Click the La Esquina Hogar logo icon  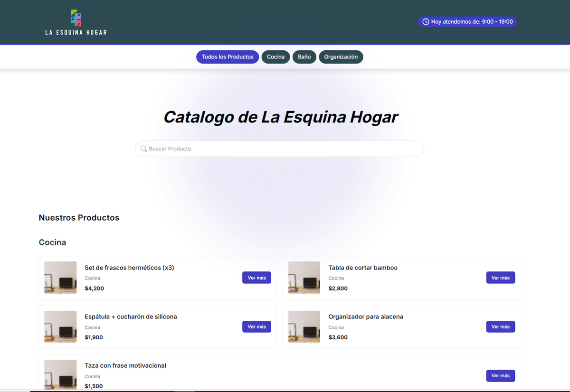[75, 17]
